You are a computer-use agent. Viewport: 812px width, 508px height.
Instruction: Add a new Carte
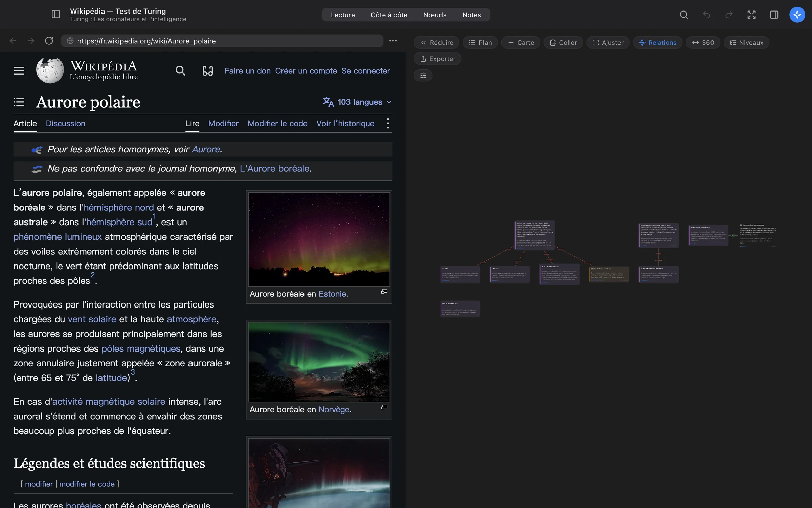(521, 42)
